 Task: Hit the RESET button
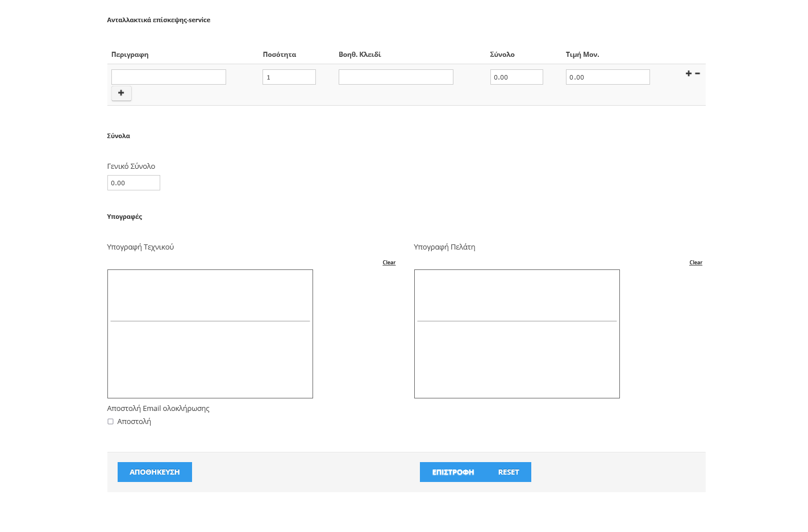tap(509, 472)
